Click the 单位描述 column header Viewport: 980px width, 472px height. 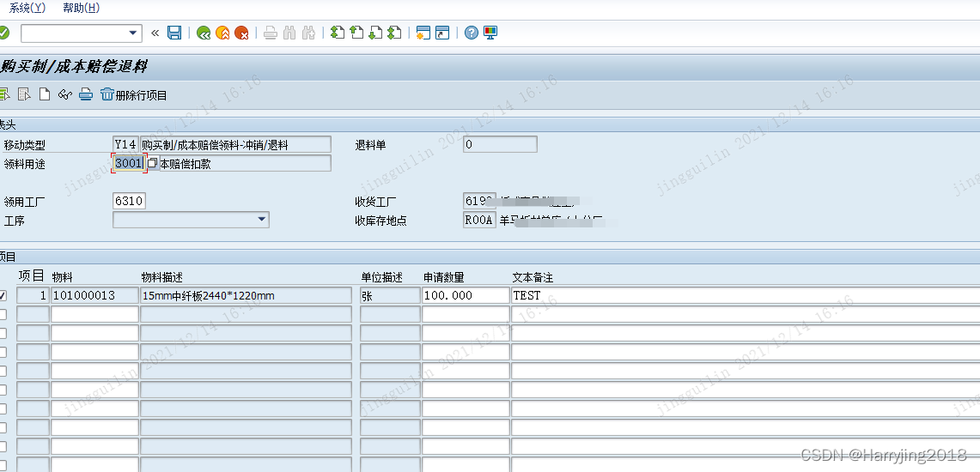(x=382, y=277)
